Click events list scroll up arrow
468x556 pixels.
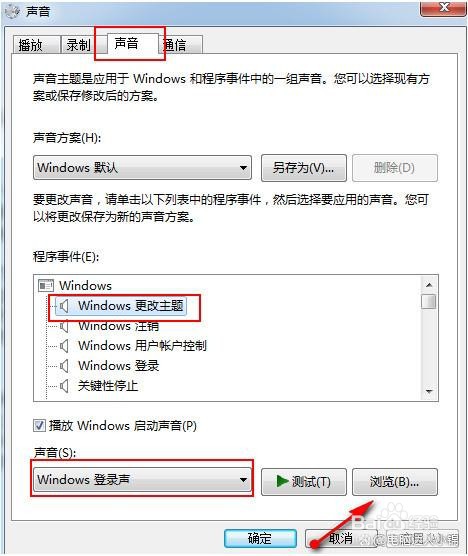point(429,285)
